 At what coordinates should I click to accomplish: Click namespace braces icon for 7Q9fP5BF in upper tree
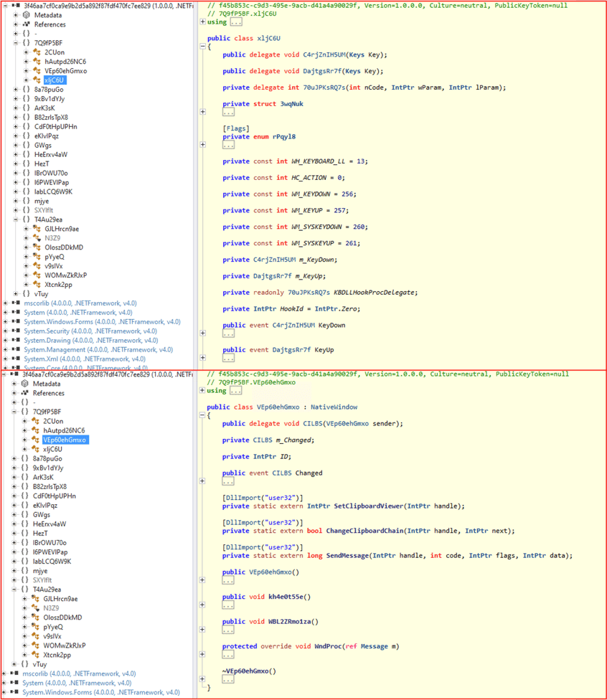tap(27, 43)
